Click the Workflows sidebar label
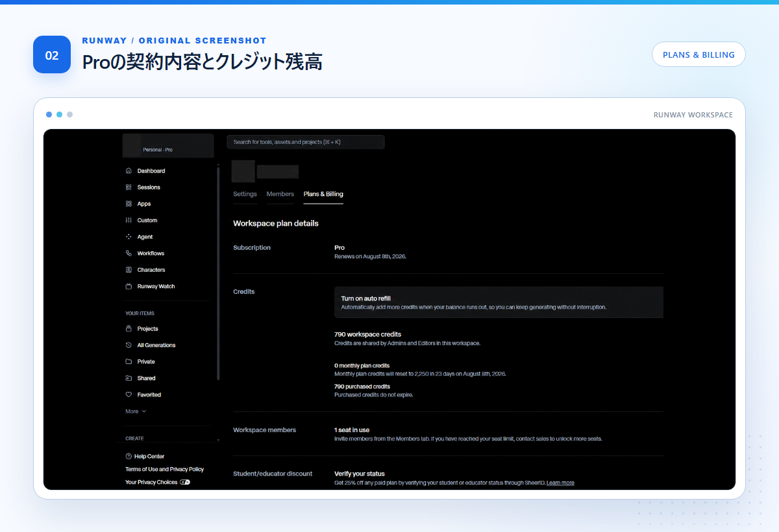The width and height of the screenshot is (779, 532). click(151, 253)
